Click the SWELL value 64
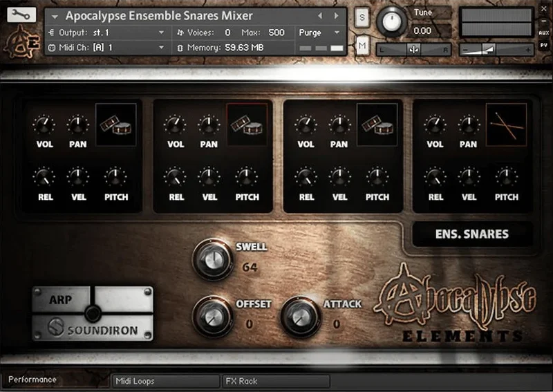 tap(250, 268)
